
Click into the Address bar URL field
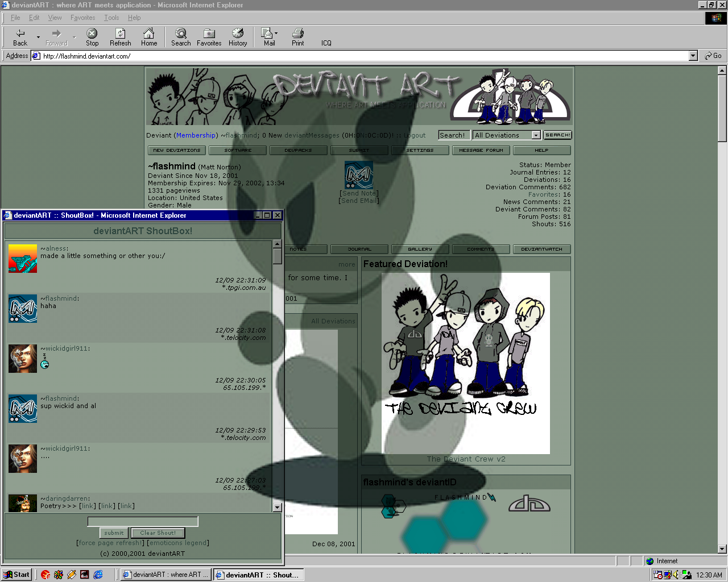pos(364,56)
